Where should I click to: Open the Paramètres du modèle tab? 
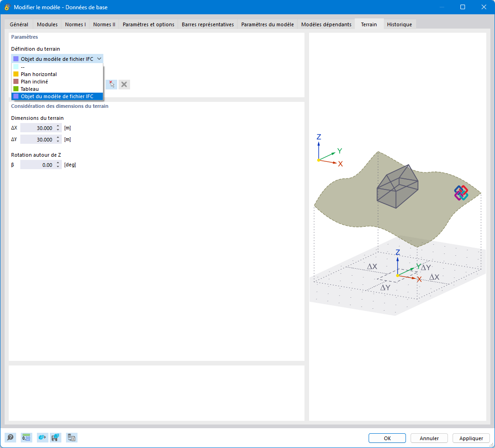coord(268,24)
